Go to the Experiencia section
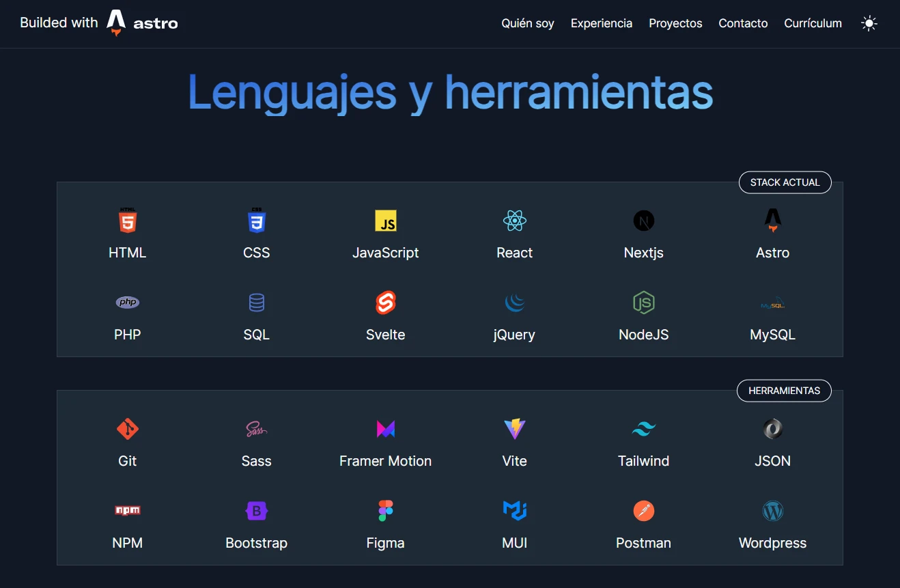The width and height of the screenshot is (900, 588). click(x=601, y=23)
